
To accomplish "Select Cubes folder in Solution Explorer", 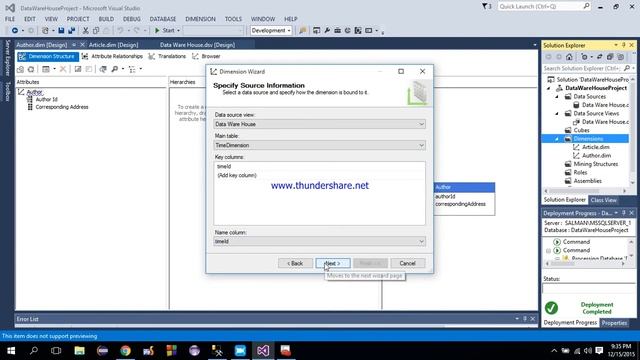I will [x=581, y=130].
